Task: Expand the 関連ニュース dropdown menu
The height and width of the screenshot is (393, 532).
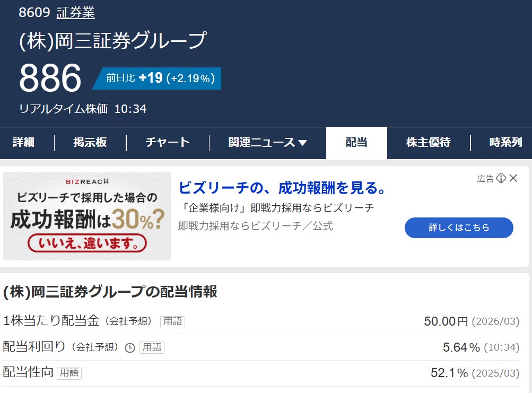Action: 267,143
